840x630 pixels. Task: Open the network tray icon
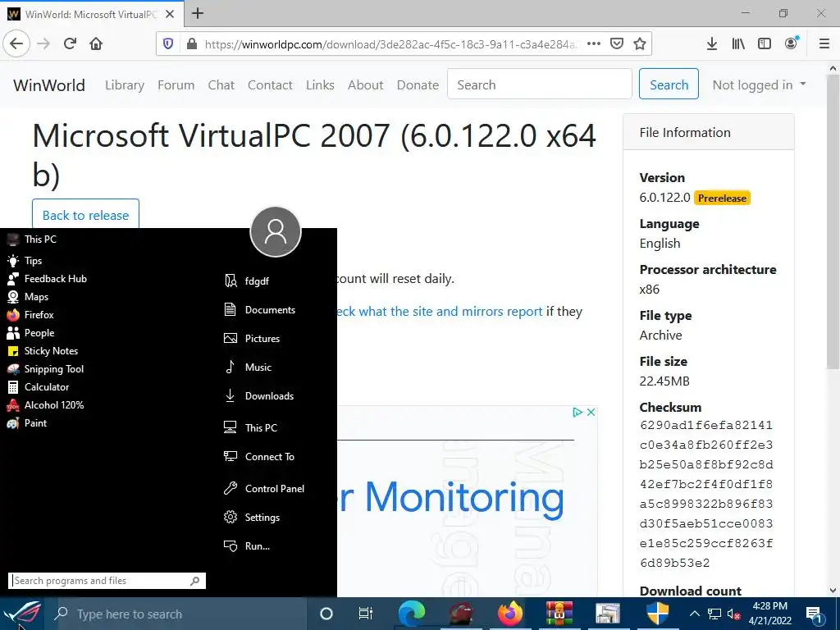pos(714,614)
